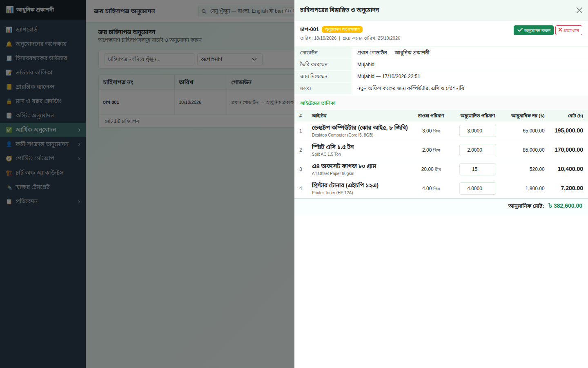588x368 pixels.
Task: Click the চাপ-001 row in requisition table
Action: 196,102
